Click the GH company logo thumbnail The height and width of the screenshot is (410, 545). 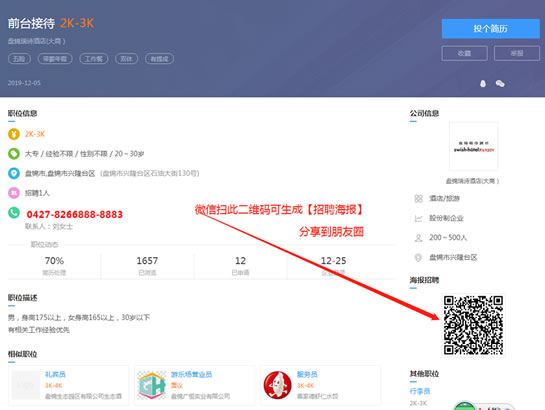pos(152,385)
